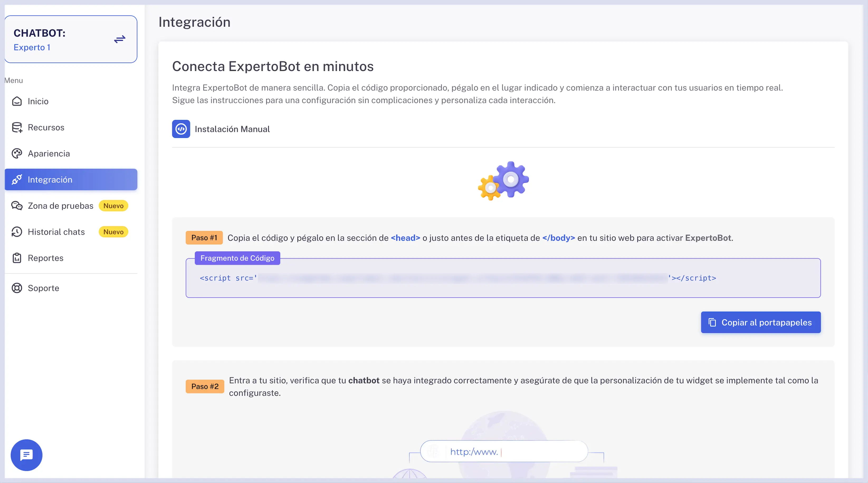
Task: Select the Instalación Manual tab
Action: 221,129
